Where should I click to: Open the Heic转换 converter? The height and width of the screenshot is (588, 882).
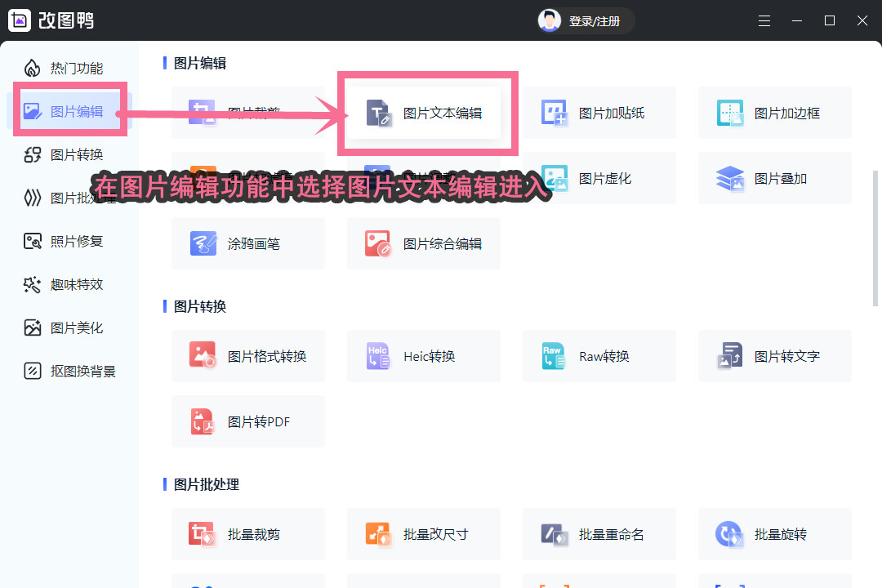click(424, 355)
